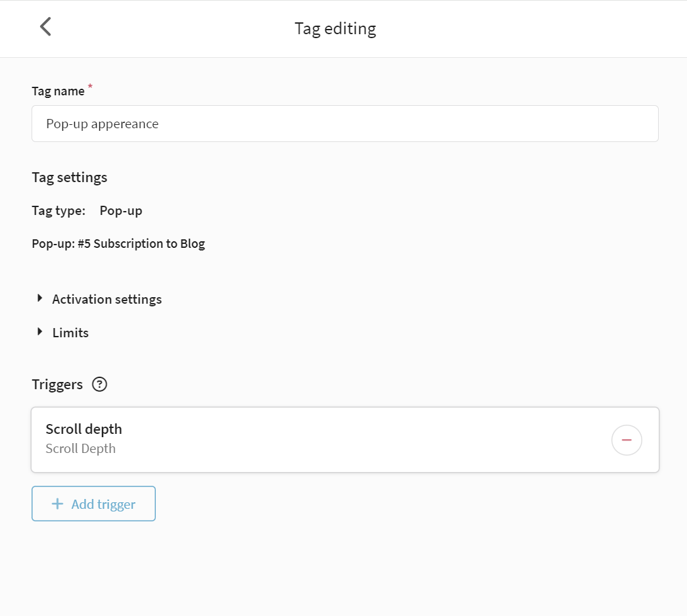Open the Scroll depth trigger card
This screenshot has width=687, height=616.
point(344,440)
